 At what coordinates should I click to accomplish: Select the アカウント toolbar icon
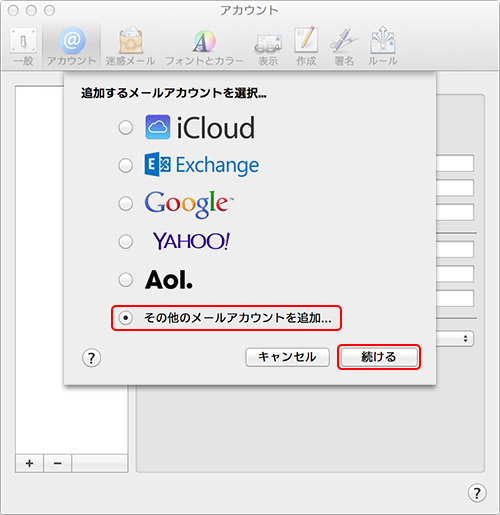pos(72,47)
